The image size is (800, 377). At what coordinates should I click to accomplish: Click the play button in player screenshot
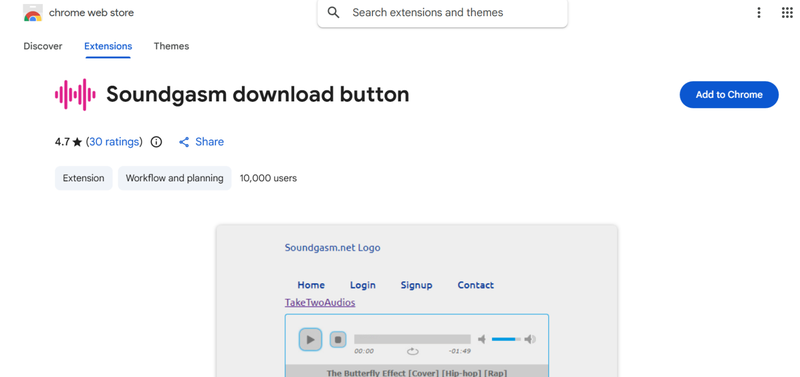(x=310, y=339)
